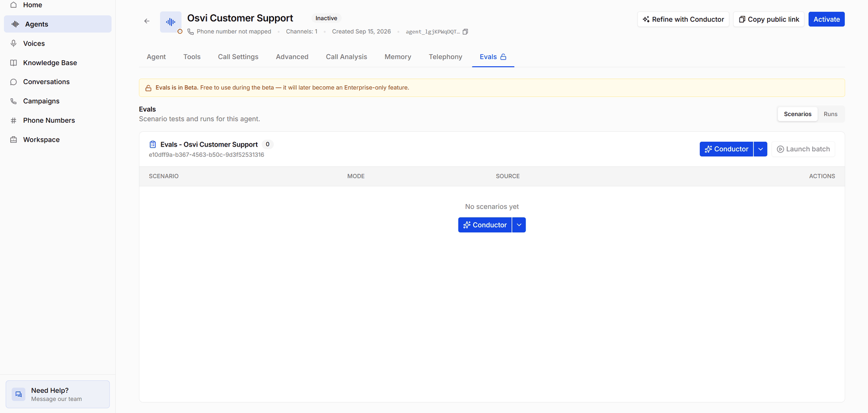Click the Need Help chat icon
868x413 pixels.
[18, 394]
